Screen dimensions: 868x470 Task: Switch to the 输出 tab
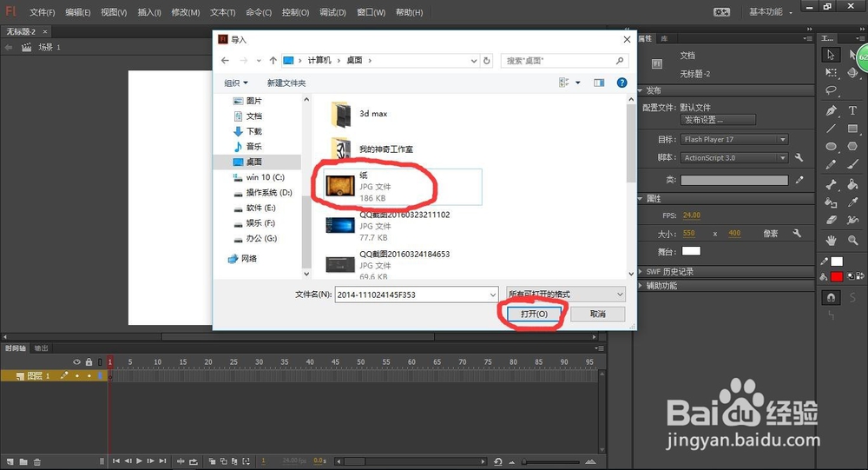tap(41, 348)
